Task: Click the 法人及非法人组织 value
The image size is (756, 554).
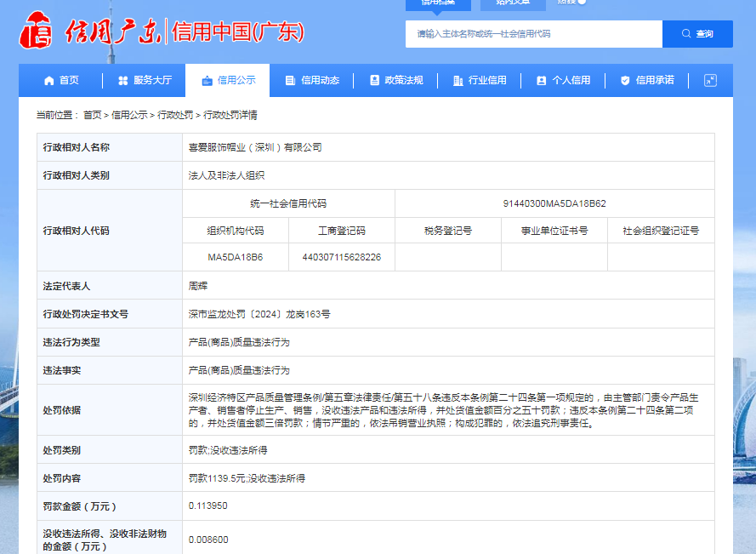Action: coord(226,175)
